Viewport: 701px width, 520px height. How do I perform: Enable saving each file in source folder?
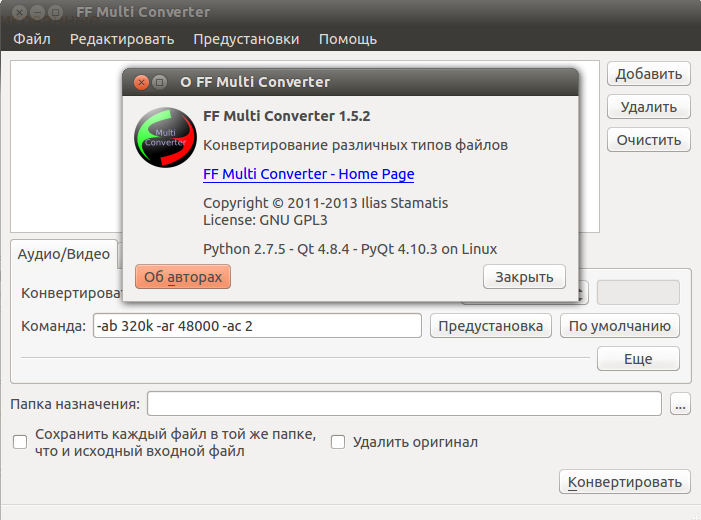(20, 442)
